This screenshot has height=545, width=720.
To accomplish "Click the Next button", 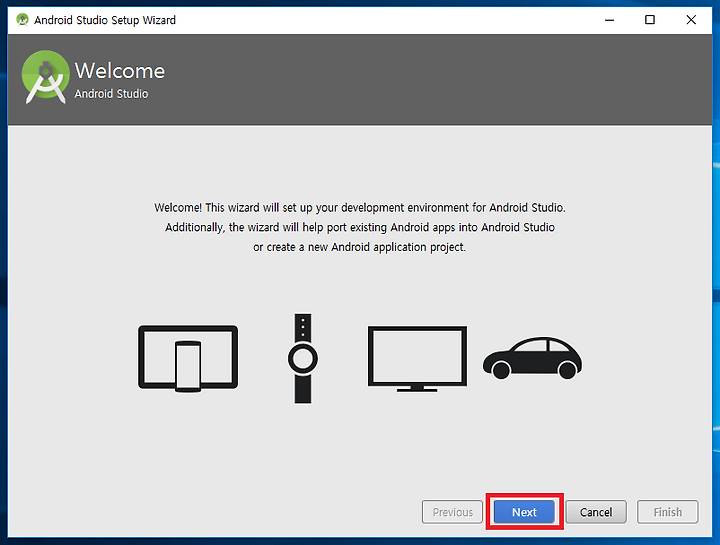I will pyautogui.click(x=524, y=511).
